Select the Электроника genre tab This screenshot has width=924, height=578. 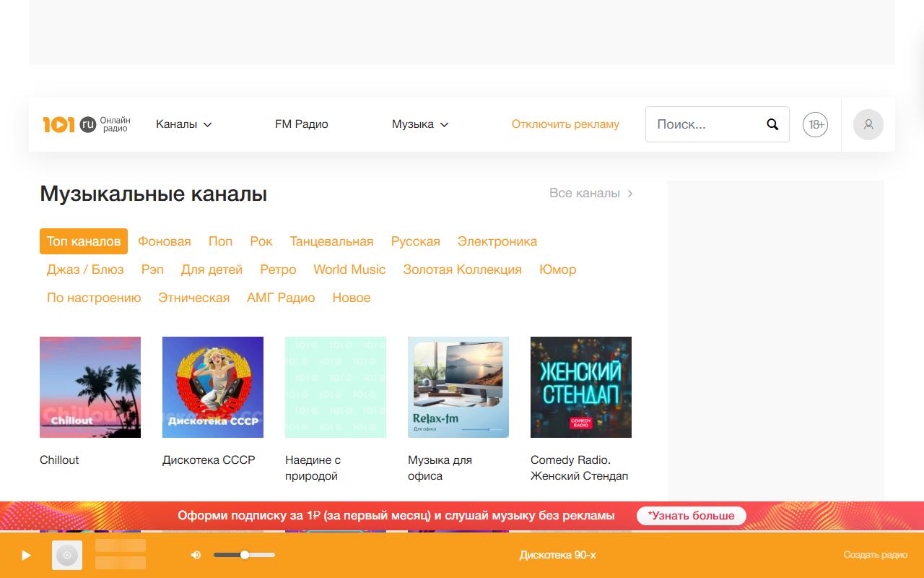pos(497,241)
